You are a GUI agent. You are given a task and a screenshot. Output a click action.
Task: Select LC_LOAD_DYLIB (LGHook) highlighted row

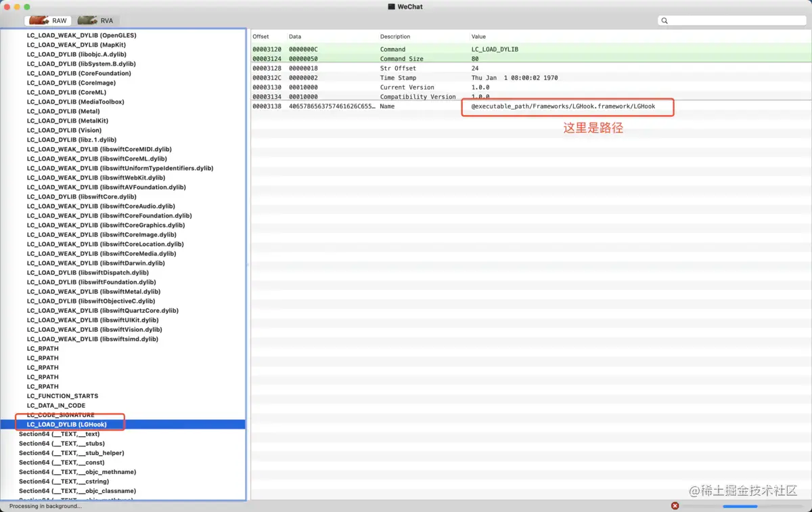pos(122,424)
